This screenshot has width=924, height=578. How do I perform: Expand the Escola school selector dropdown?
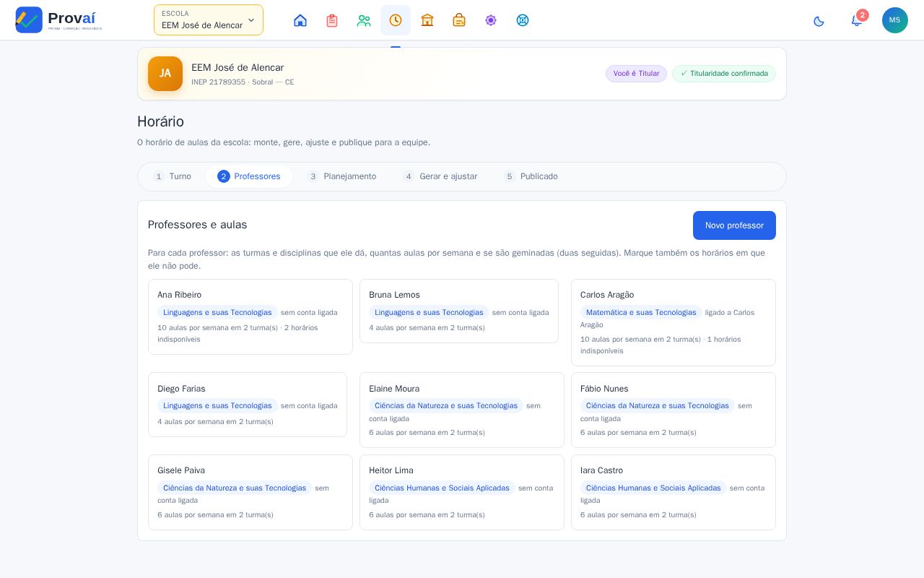(209, 20)
